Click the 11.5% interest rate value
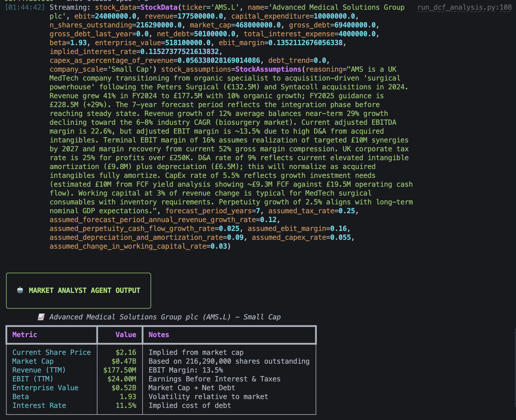 coord(126,406)
